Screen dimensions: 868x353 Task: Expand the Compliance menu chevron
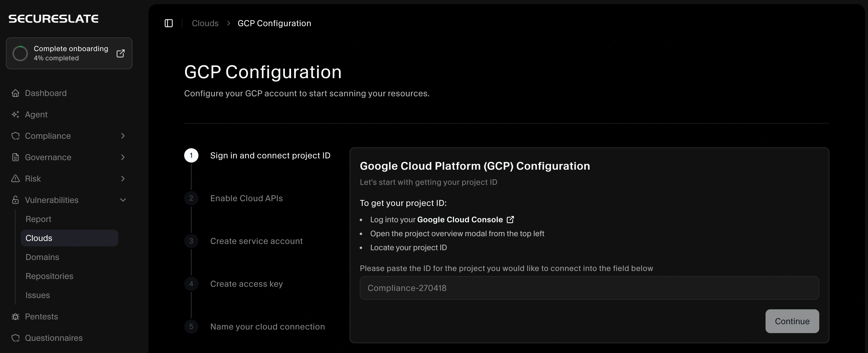coord(123,136)
